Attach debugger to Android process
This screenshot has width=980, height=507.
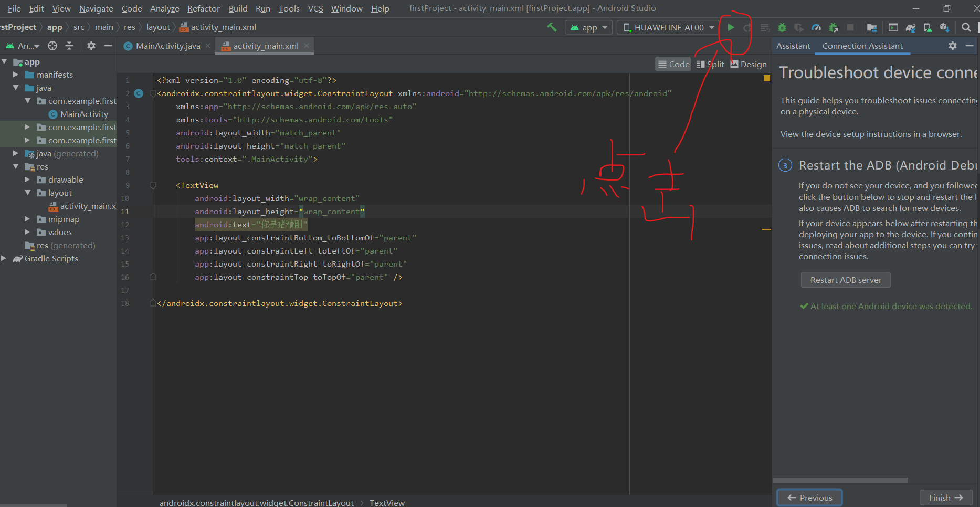tap(834, 27)
